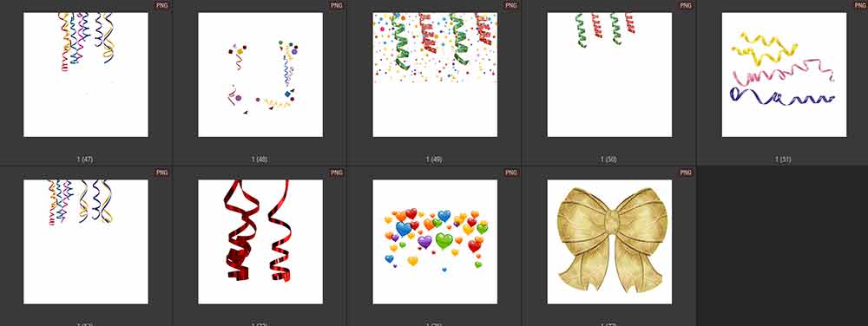Click the file name label 1 (48)
868x326 pixels.
(260, 160)
